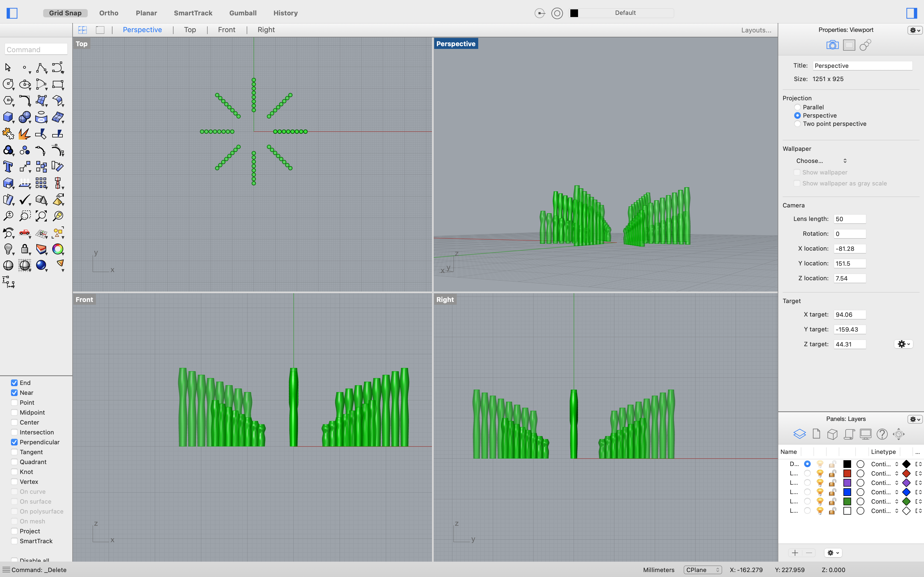Open the Rectangular Array tool
This screenshot has width=924, height=577.
41,183
